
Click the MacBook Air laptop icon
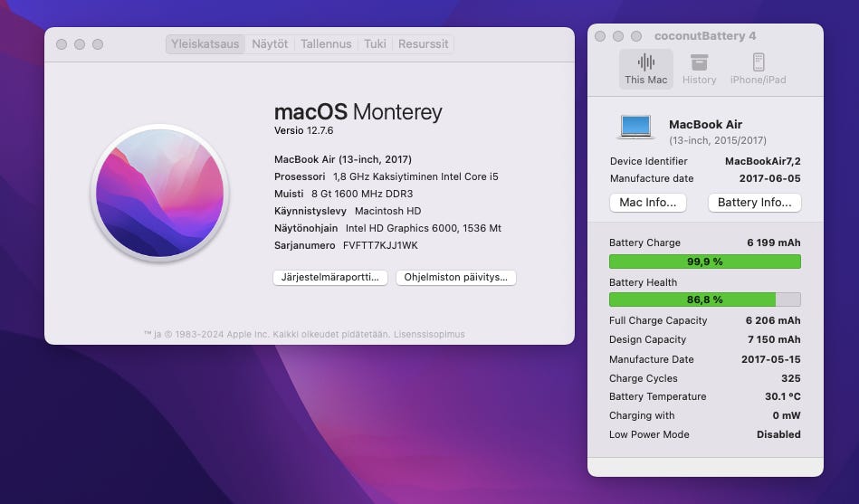[635, 127]
